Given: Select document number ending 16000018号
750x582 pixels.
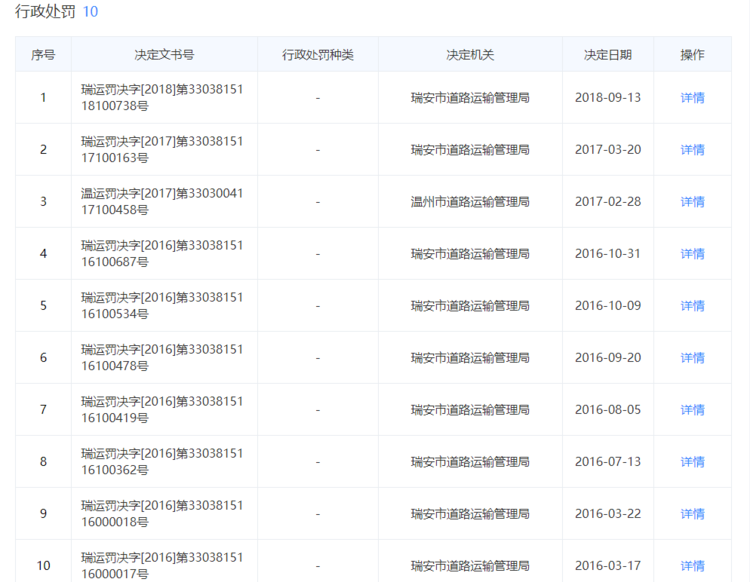Looking at the screenshot, I should (x=162, y=514).
